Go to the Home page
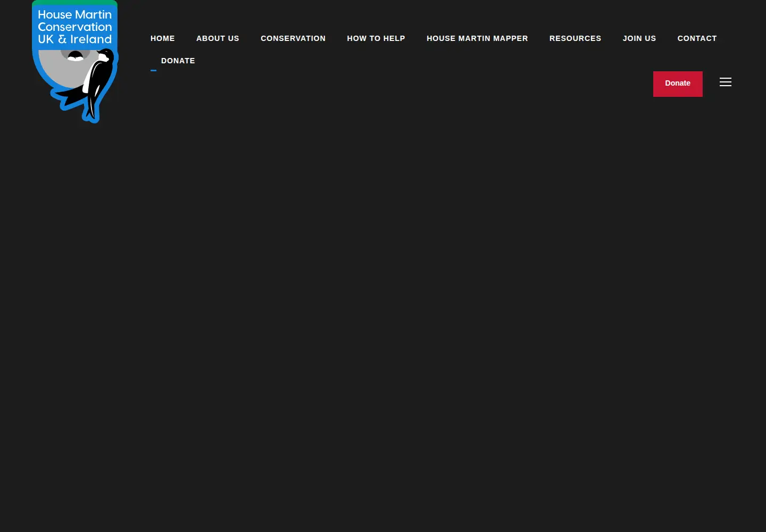 click(x=163, y=38)
